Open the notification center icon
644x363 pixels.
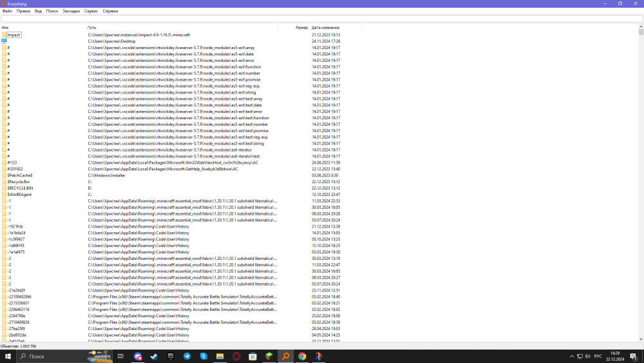[x=634, y=357]
